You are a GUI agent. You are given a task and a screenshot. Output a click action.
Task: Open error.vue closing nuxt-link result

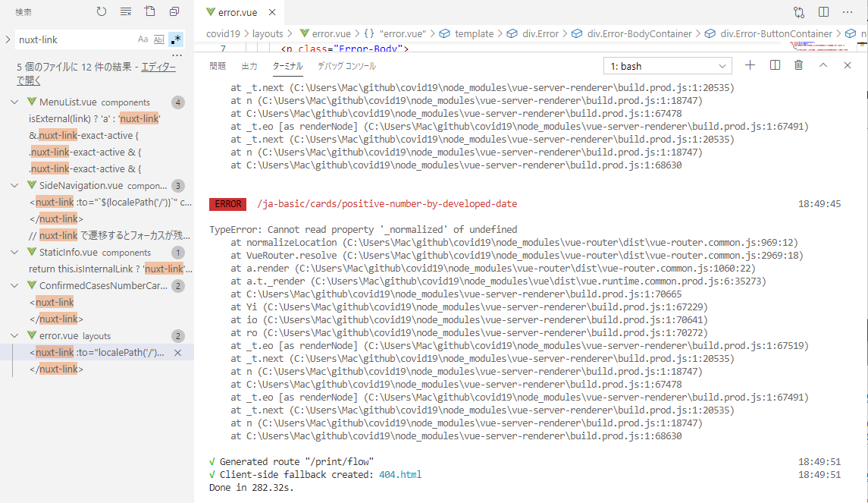(x=56, y=369)
